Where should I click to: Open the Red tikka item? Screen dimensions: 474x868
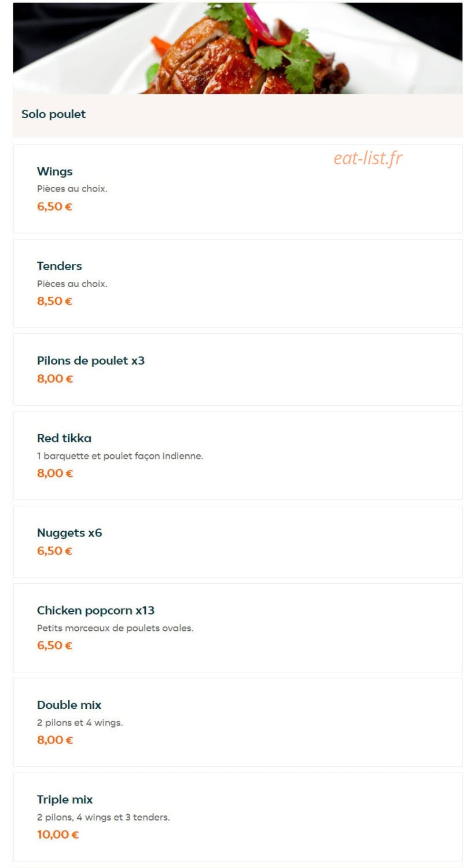click(237, 455)
